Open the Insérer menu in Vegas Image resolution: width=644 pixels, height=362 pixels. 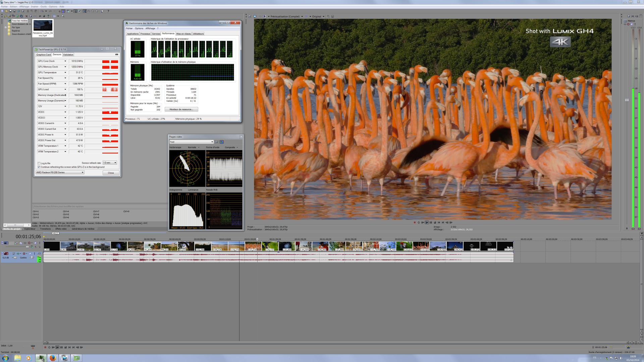coord(34,6)
